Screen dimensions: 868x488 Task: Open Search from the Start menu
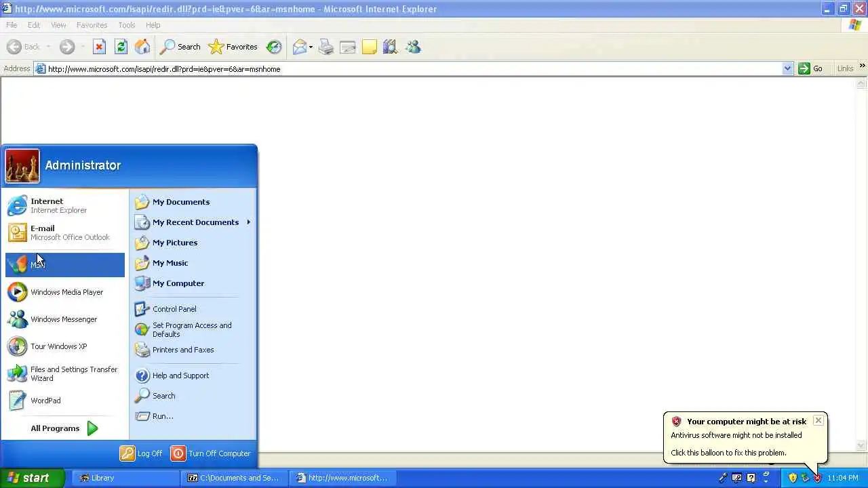click(193, 396)
